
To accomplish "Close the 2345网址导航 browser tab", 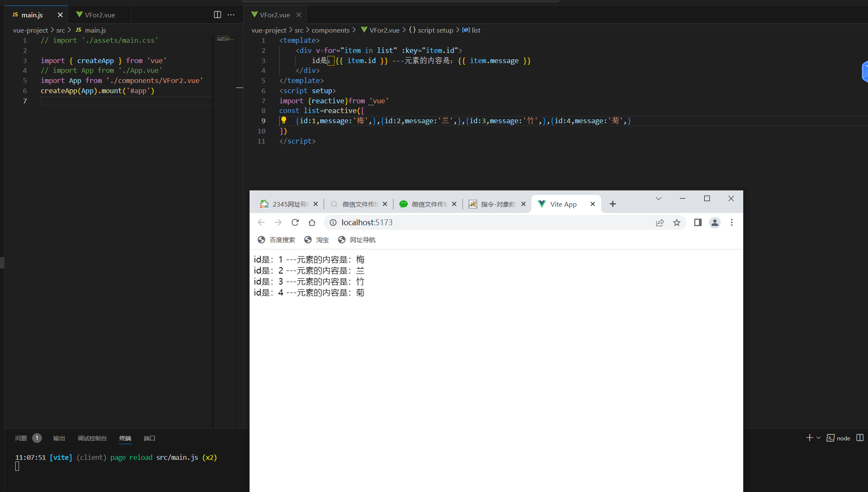I will (x=316, y=204).
